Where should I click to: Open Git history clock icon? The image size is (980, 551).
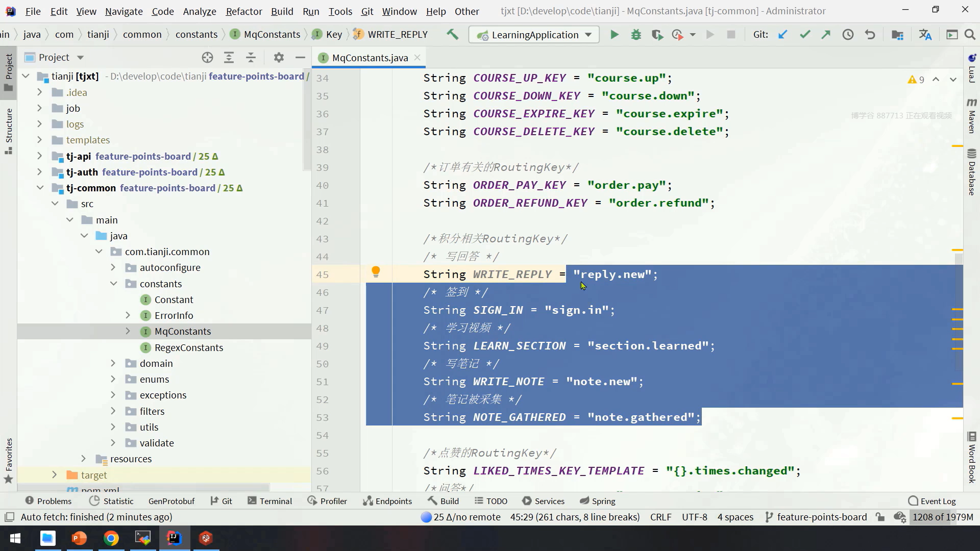[848, 35]
